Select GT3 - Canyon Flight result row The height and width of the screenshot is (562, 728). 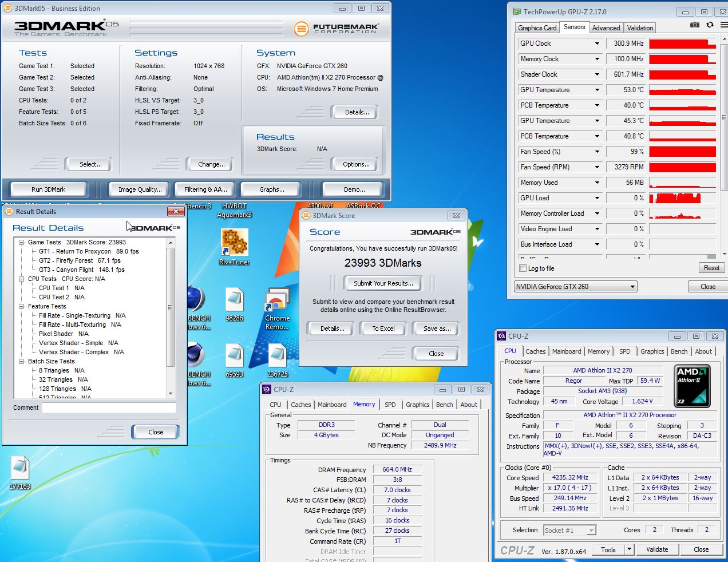point(81,270)
